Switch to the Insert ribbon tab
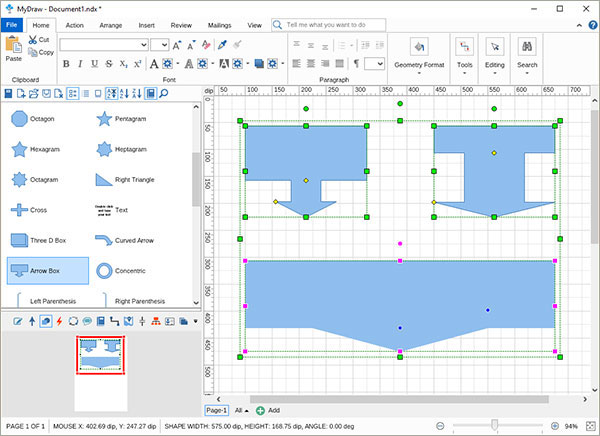600x436 pixels. (x=146, y=23)
